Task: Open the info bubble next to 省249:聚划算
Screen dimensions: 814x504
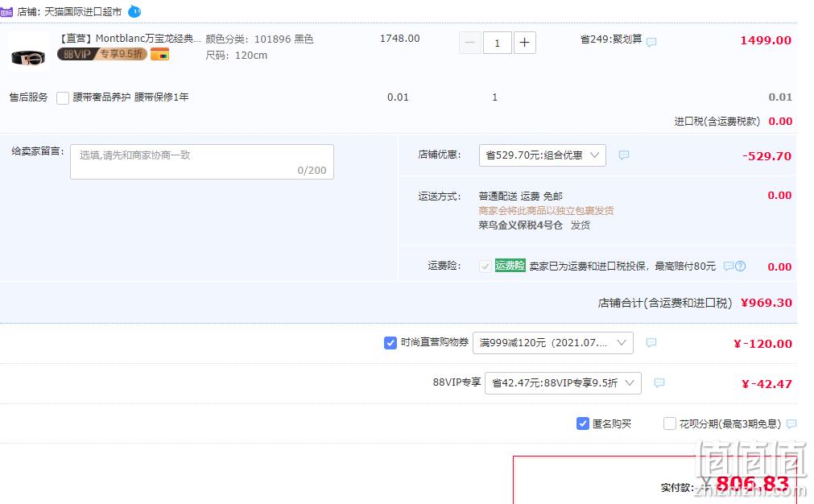Action: pyautogui.click(x=651, y=42)
